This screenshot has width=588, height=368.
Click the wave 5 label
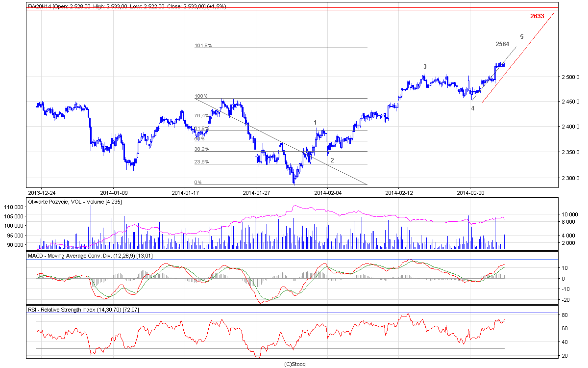tap(522, 37)
